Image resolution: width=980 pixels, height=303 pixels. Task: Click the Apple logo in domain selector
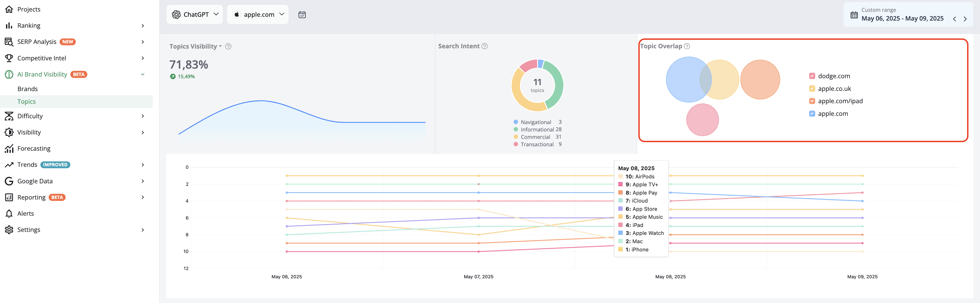tap(237, 15)
